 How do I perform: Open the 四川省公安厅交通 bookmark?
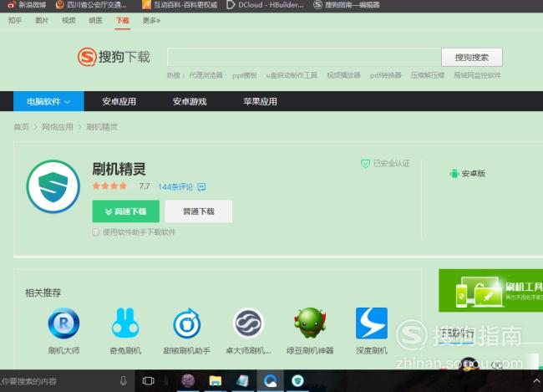pos(91,5)
